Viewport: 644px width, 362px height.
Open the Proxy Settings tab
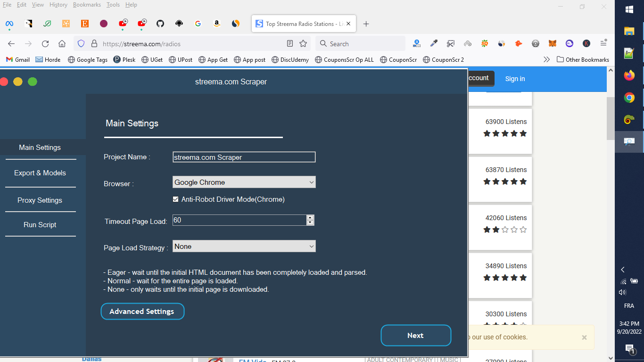pos(40,200)
